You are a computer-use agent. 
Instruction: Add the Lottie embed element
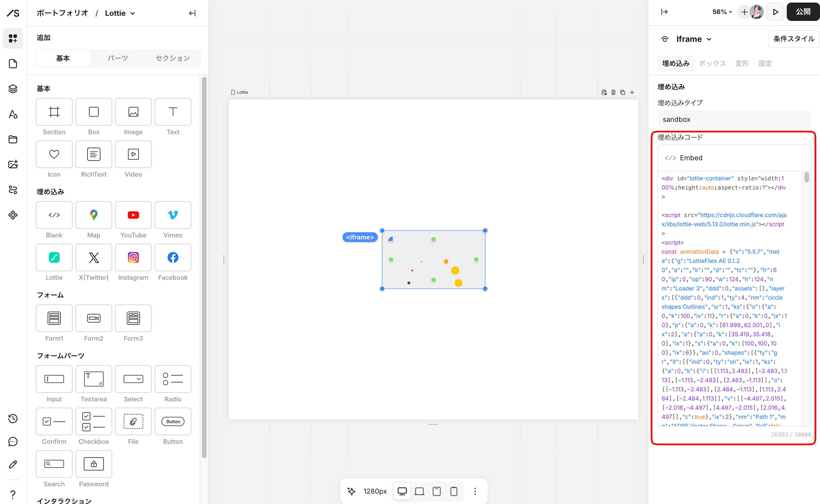point(54,257)
